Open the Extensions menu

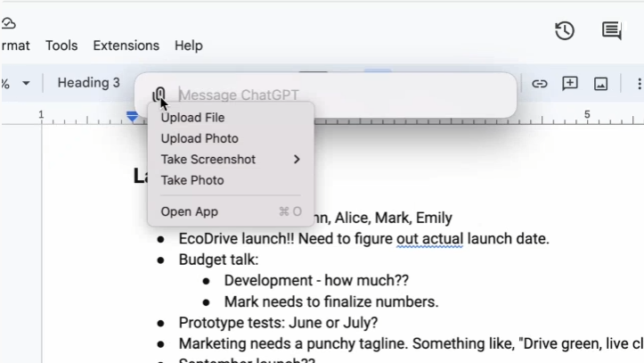(126, 45)
